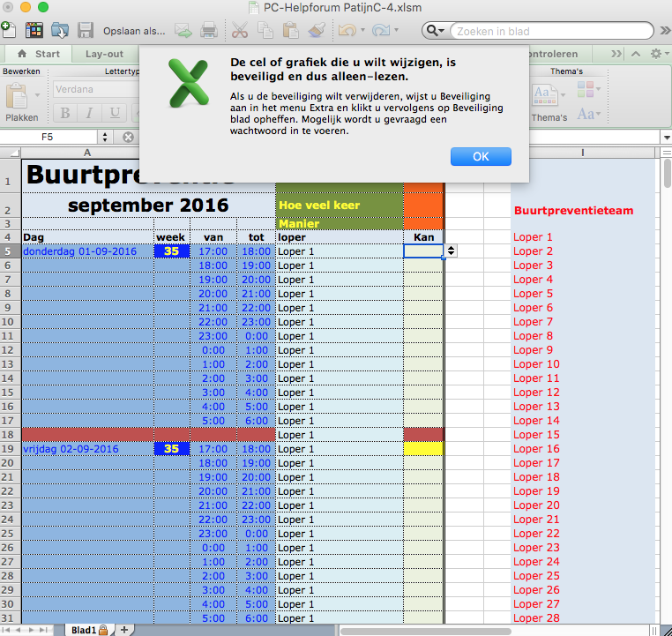Click the Buurtpreventieteam red heading

(x=573, y=211)
